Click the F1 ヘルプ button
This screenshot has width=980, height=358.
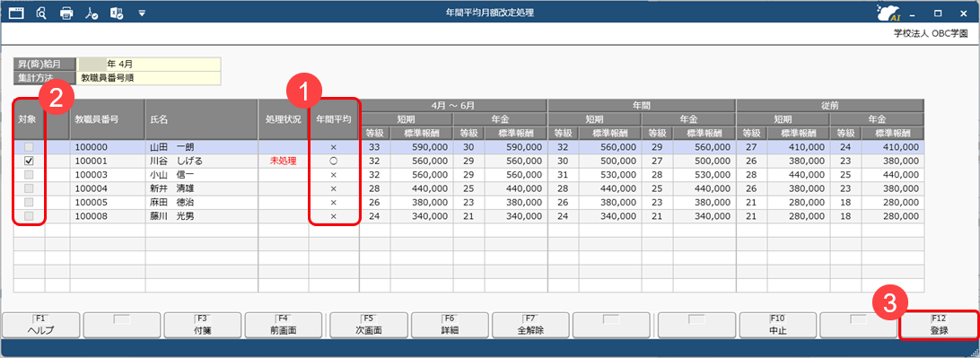click(41, 326)
